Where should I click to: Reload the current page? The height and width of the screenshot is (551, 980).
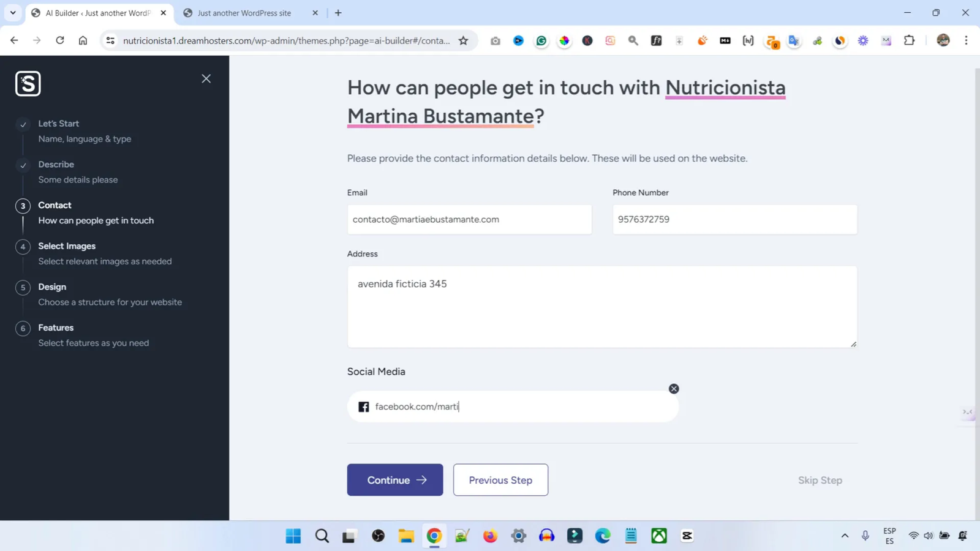pyautogui.click(x=60, y=41)
